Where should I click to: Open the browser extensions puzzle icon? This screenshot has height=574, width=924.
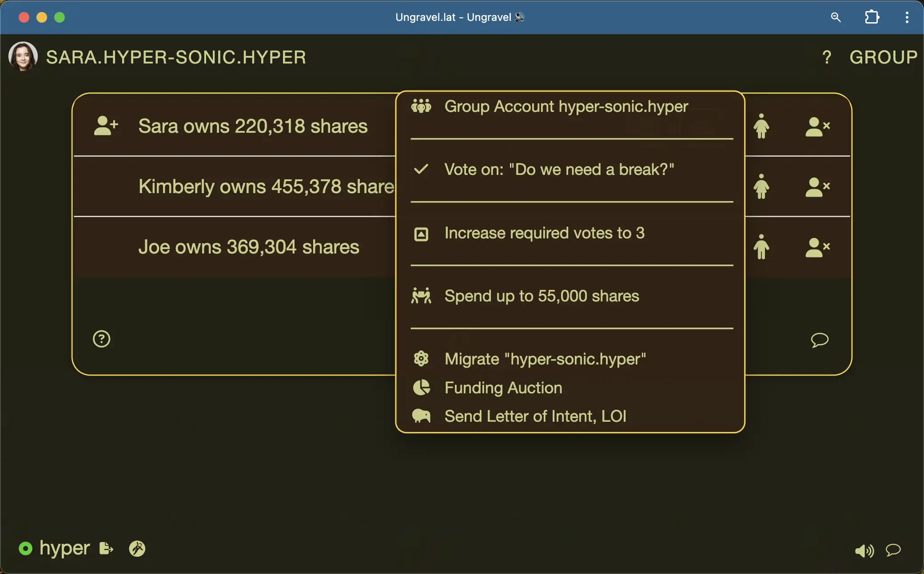[x=872, y=17]
